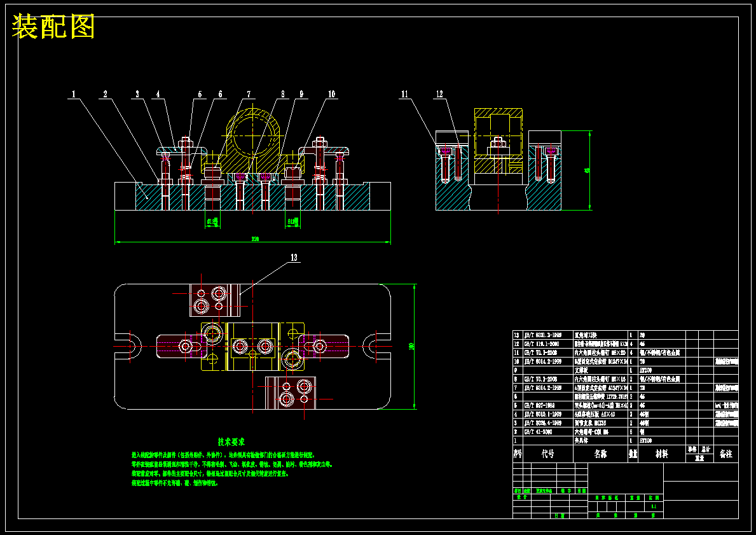
Task: Select row number 13 in the parts list
Action: 518,335
